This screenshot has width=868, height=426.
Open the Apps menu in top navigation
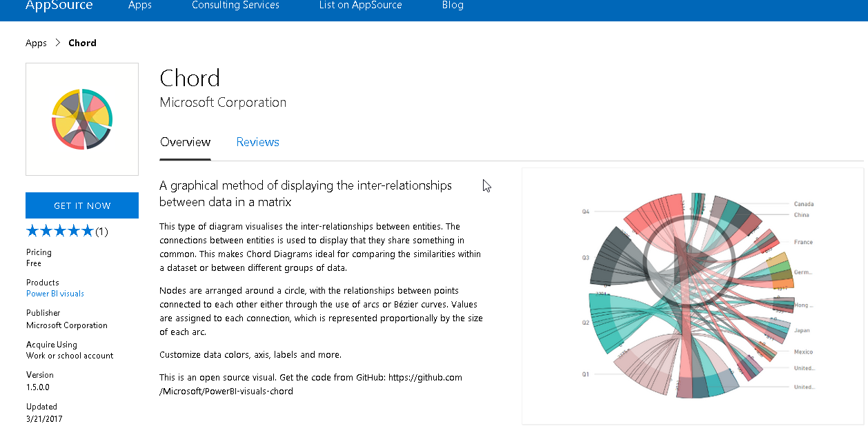(140, 6)
